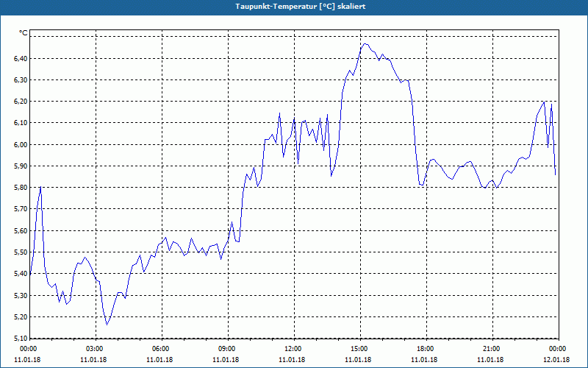Click the 18:00 time label
The image size is (588, 368).
tap(426, 349)
